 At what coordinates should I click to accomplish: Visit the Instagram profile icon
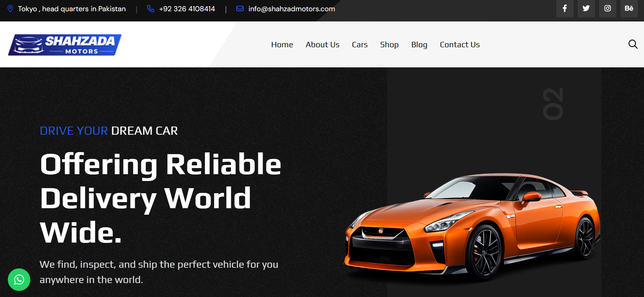click(607, 9)
